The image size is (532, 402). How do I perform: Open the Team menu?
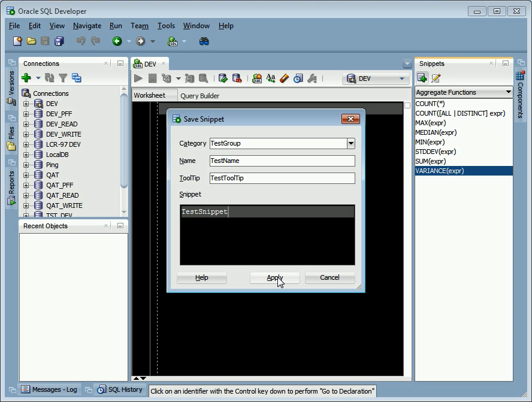pos(140,26)
